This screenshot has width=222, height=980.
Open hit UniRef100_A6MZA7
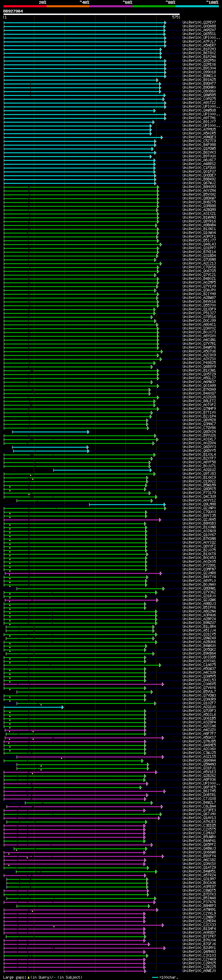199,30
